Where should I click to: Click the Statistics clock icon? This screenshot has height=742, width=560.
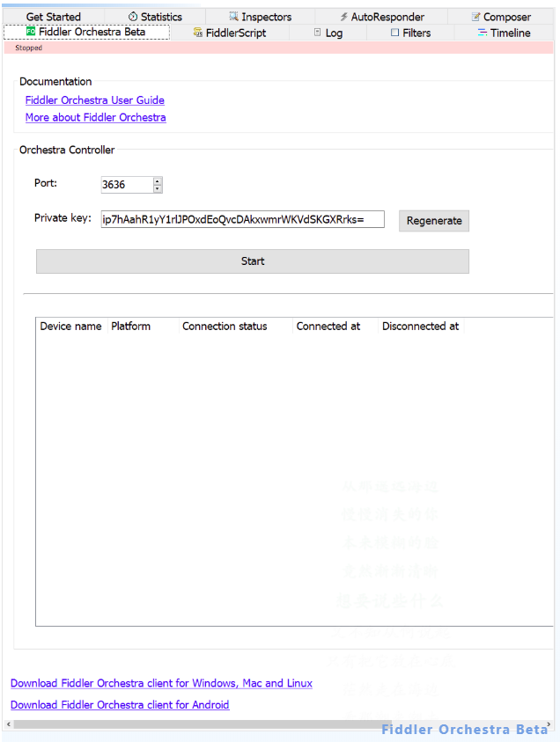coord(133,17)
